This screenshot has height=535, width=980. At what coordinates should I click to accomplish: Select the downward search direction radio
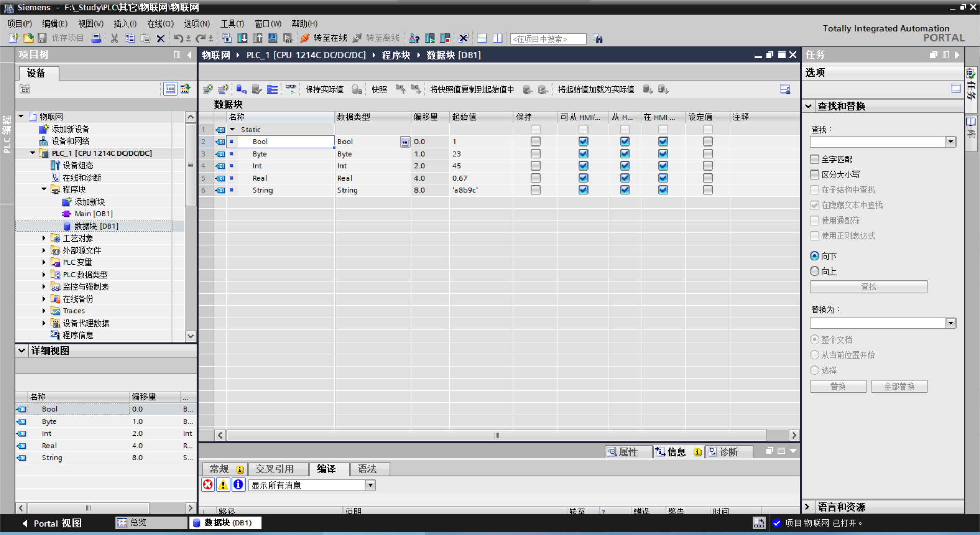point(815,256)
